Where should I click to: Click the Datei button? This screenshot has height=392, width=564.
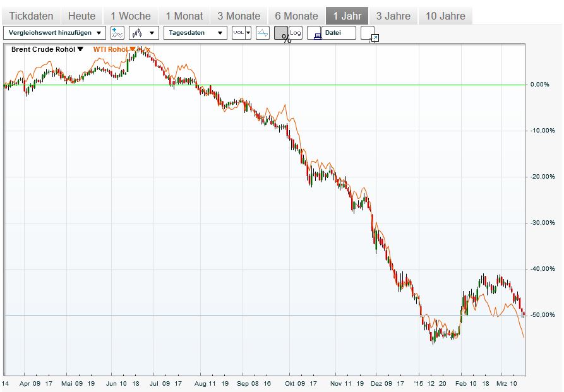335,32
